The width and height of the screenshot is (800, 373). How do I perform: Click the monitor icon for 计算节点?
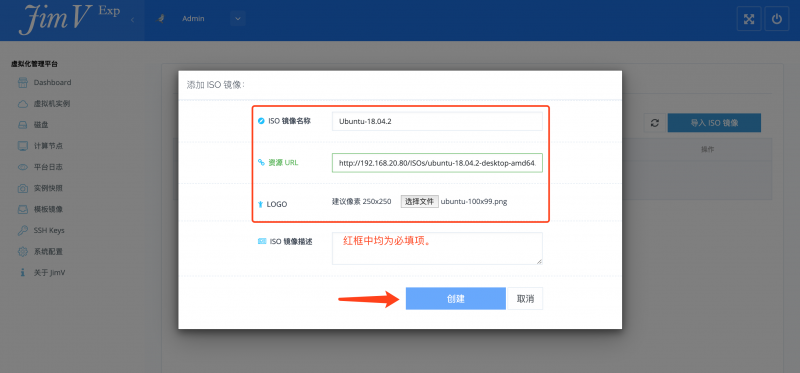(x=22, y=146)
